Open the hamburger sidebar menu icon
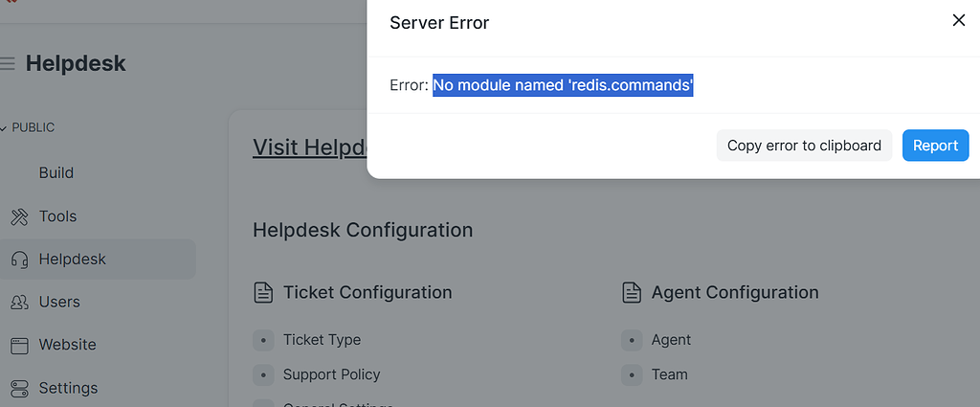The image size is (980, 407). 7,64
